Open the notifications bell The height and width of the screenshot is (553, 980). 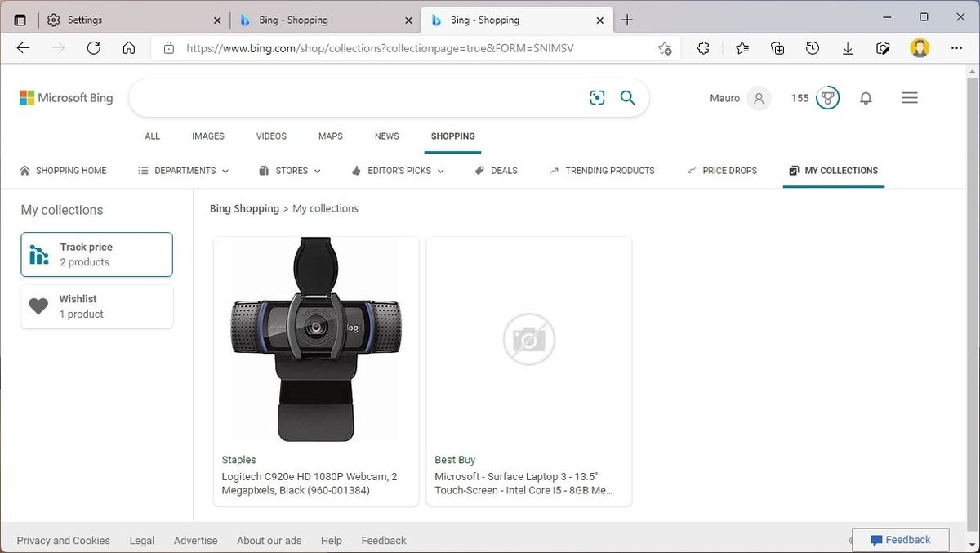866,98
